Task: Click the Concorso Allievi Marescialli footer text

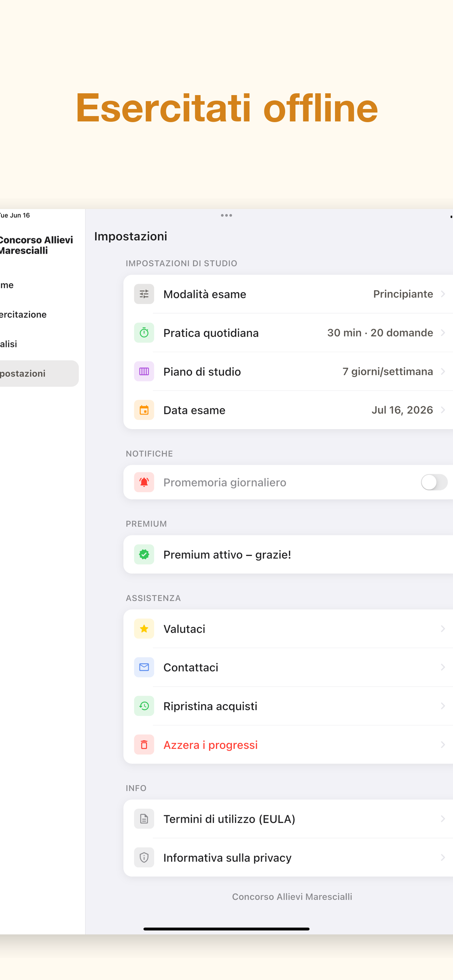Action: 292,897
